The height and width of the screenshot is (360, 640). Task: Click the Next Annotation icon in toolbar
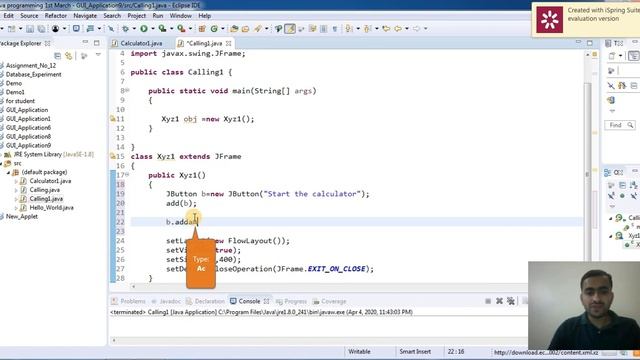coord(349,29)
